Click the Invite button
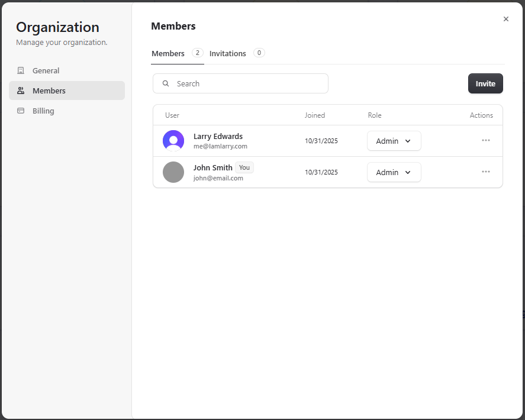 (x=485, y=83)
